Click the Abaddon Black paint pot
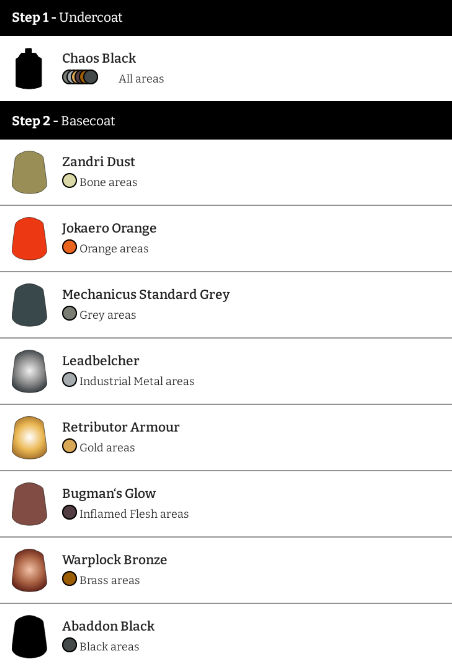Image resolution: width=452 pixels, height=667 pixels. pyautogui.click(x=29, y=637)
